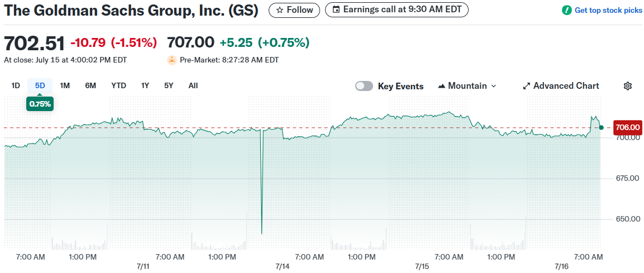Click the star Follow button
The height and width of the screenshot is (273, 644).
point(294,10)
